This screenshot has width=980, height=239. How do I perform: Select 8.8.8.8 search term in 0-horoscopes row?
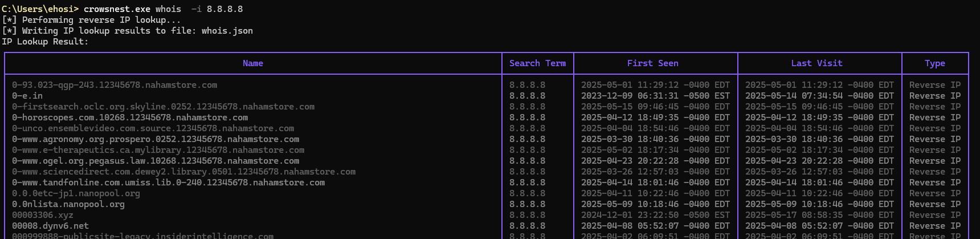[527, 118]
